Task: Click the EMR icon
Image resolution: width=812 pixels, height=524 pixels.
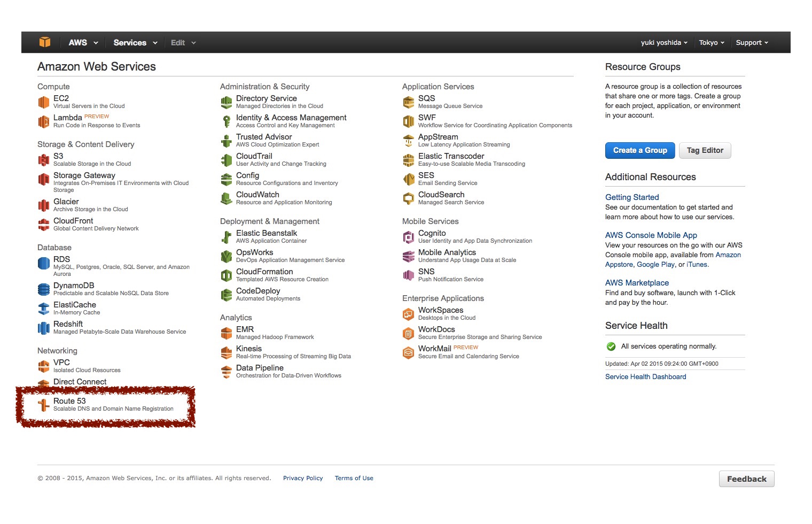Action: point(227,333)
